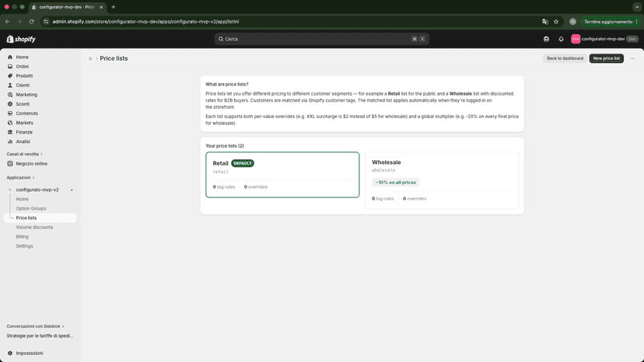Click the site info icon in address bar
Screen dimensions: 644x362
(x=46, y=22)
